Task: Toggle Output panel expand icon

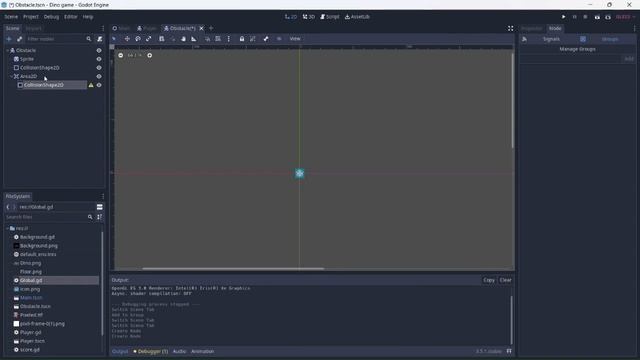Action: point(509,351)
